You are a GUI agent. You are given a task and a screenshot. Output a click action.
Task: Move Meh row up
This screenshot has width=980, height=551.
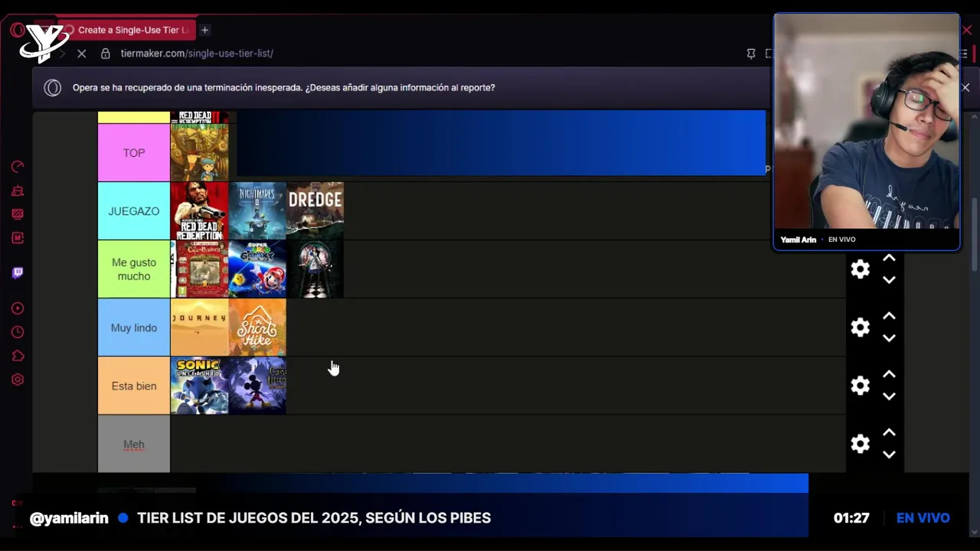889,432
